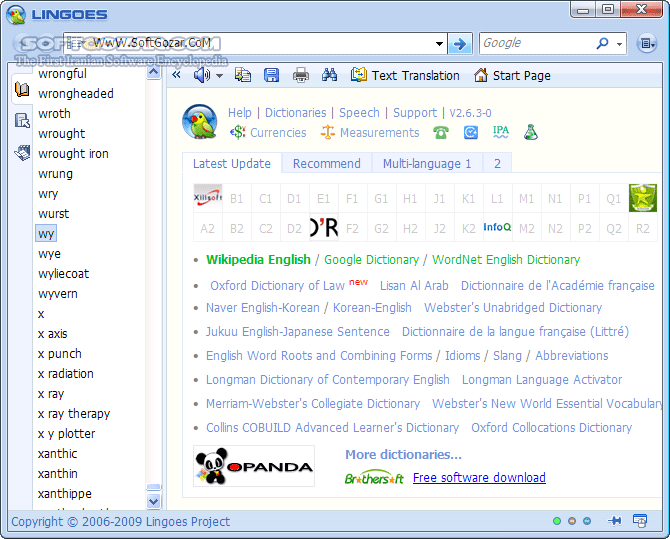Click the mini window icon in status bar

click(640, 521)
